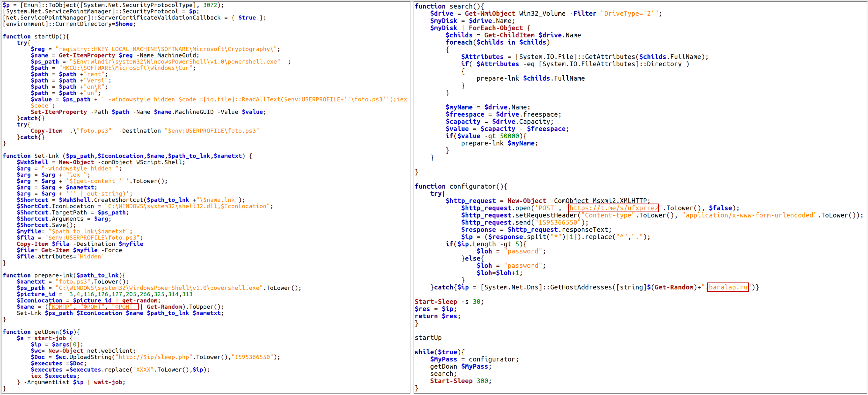Click '$wc= New-Object net.webclient;'
The width and height of the screenshot is (868, 395).
click(83, 351)
